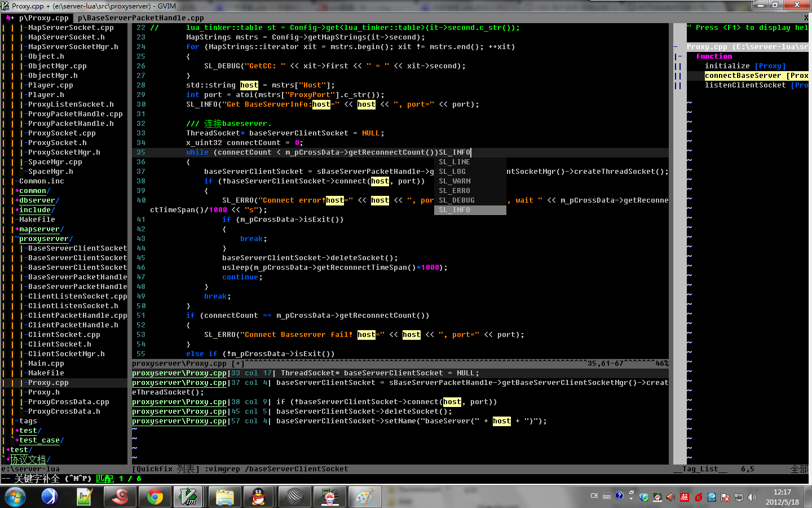Expand the 协议文档/ directory node

(x=28, y=459)
